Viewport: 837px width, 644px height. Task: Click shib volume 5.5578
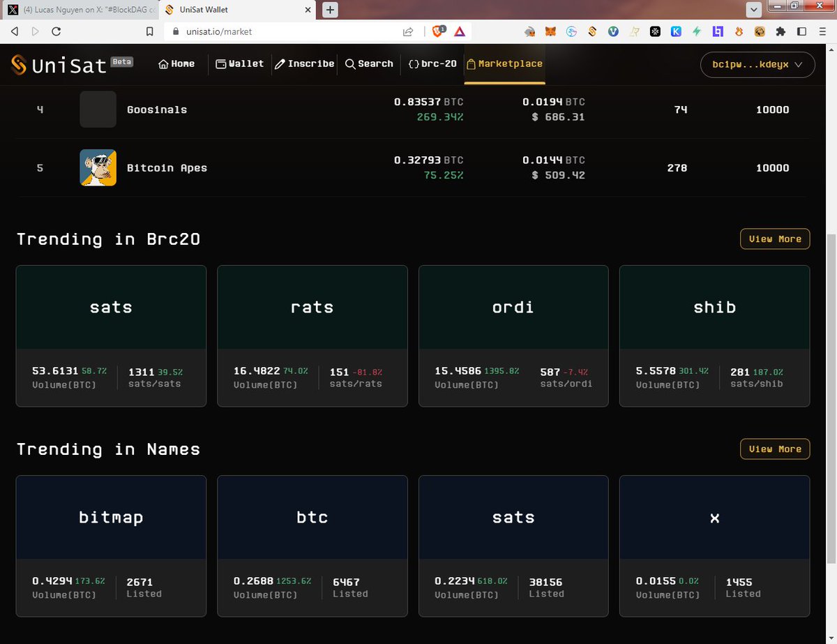(656, 371)
